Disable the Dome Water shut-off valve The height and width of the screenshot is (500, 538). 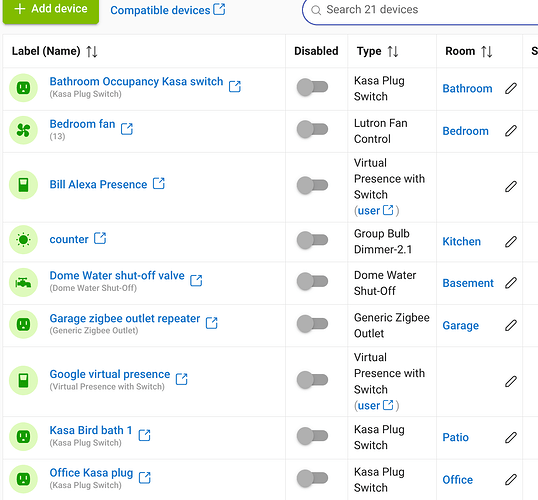[x=312, y=281]
